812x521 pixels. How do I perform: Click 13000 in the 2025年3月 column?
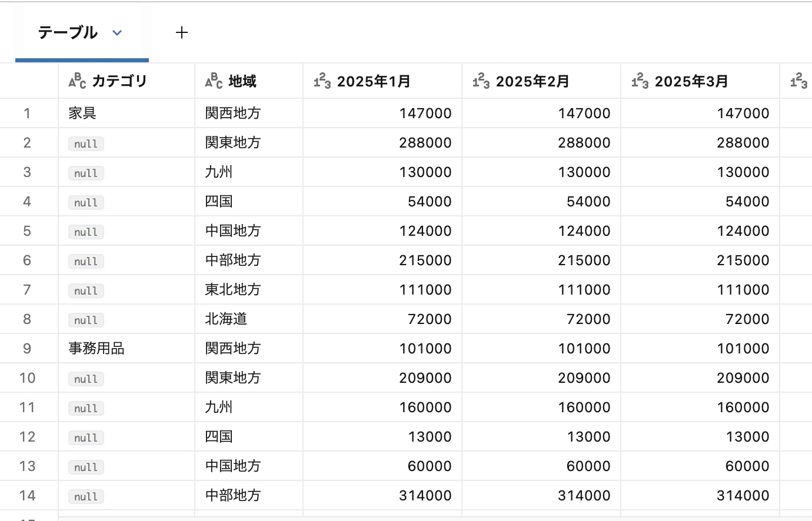click(700, 436)
